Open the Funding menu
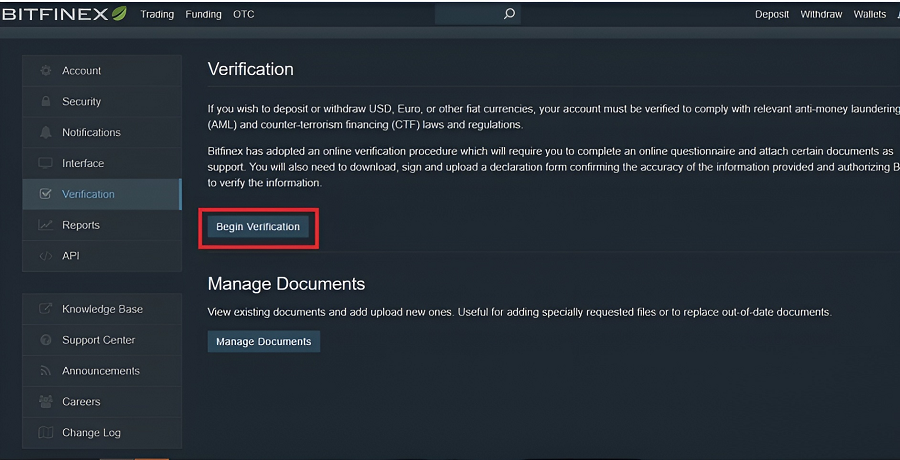The height and width of the screenshot is (460, 900). 203,15
